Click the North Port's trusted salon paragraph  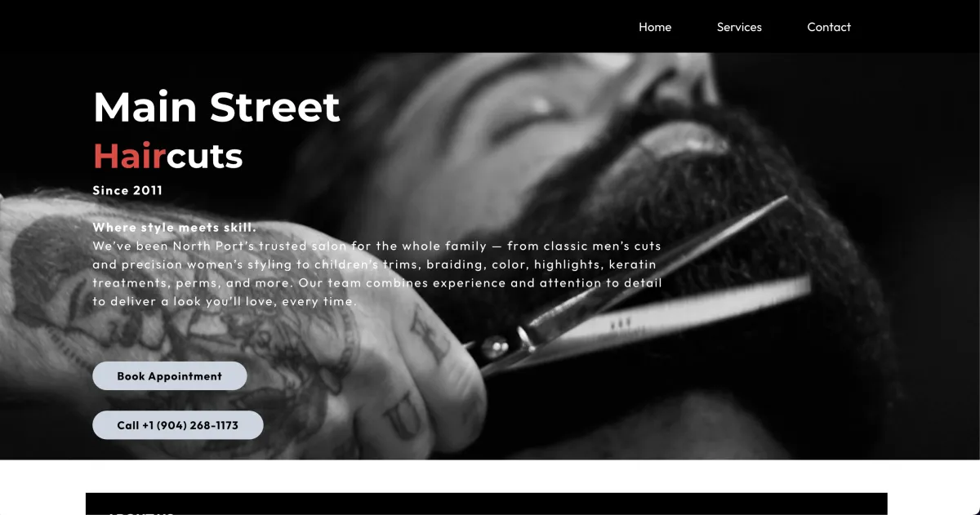click(377, 273)
